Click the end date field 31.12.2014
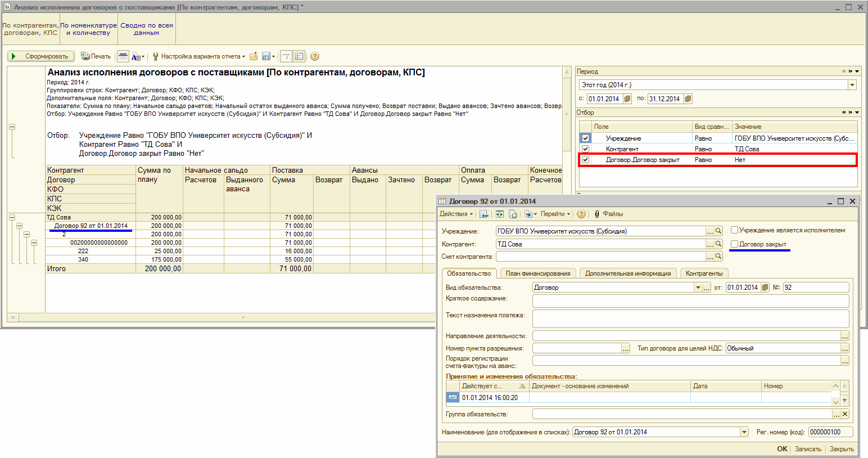 (x=666, y=98)
